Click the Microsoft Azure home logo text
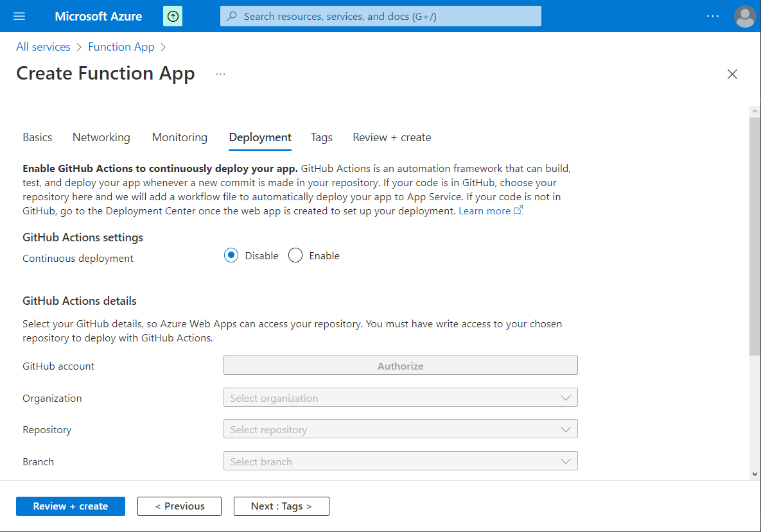The height and width of the screenshot is (532, 761). [x=98, y=17]
